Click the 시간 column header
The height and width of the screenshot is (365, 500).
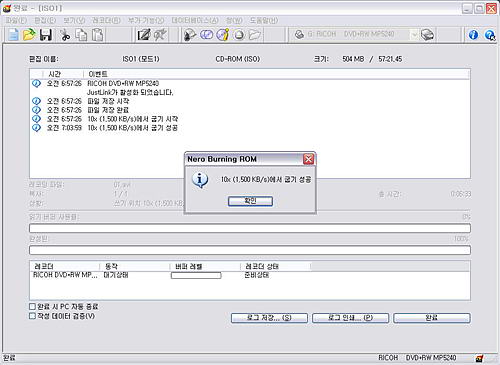point(63,74)
